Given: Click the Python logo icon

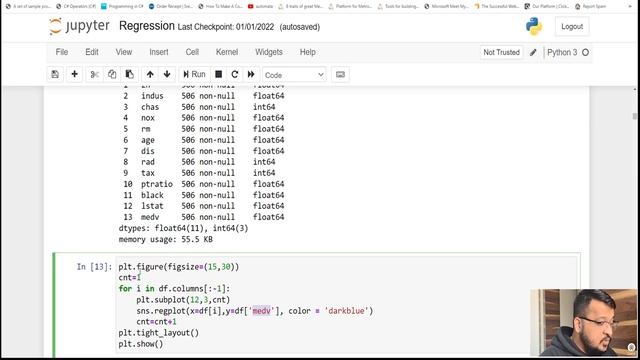Looking at the screenshot, I should click(533, 27).
